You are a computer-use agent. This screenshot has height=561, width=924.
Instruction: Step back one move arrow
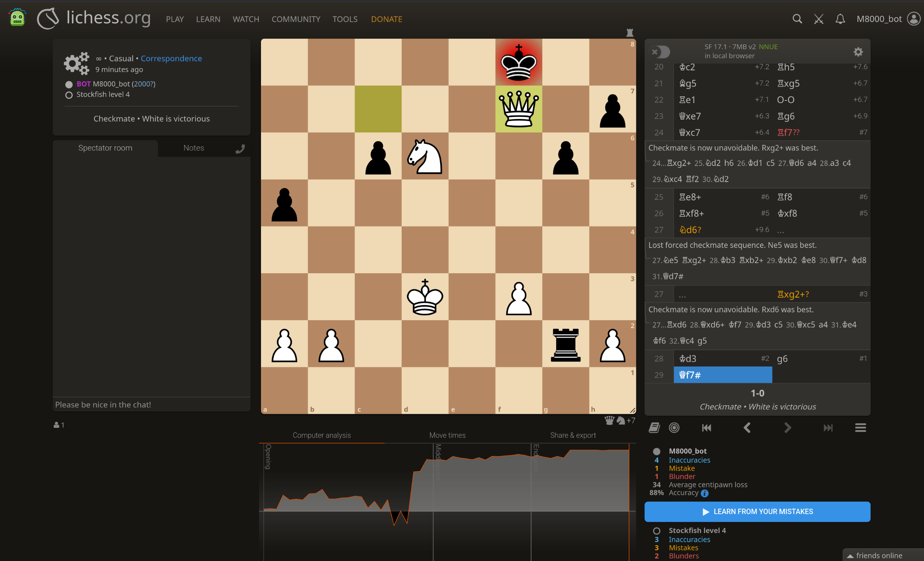pyautogui.click(x=747, y=428)
